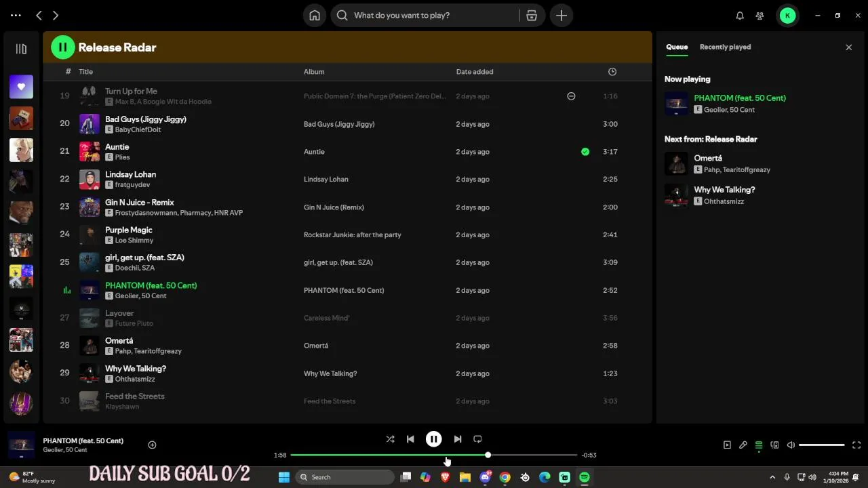Click the hide icon on Turn Up for Me
868x488 pixels.
click(x=571, y=96)
